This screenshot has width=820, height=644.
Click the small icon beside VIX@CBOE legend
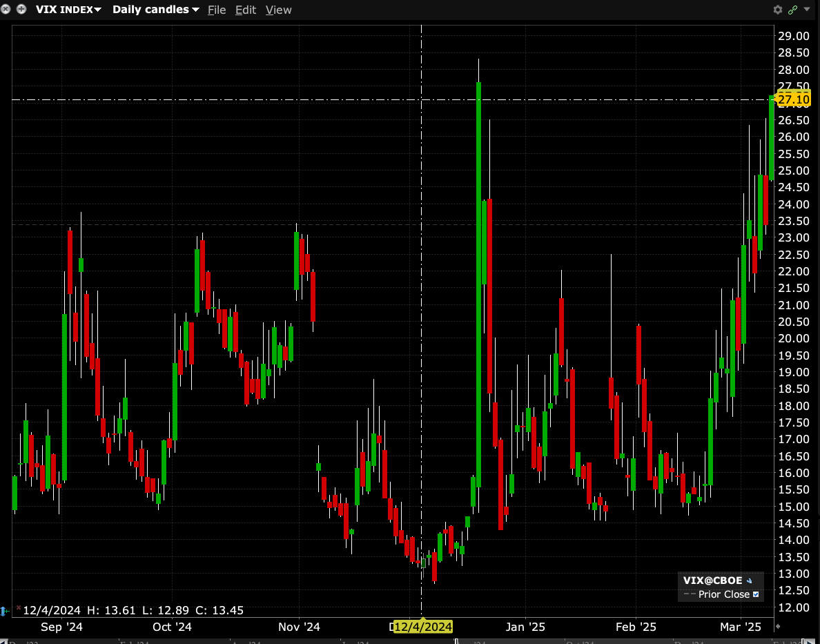coord(750,580)
